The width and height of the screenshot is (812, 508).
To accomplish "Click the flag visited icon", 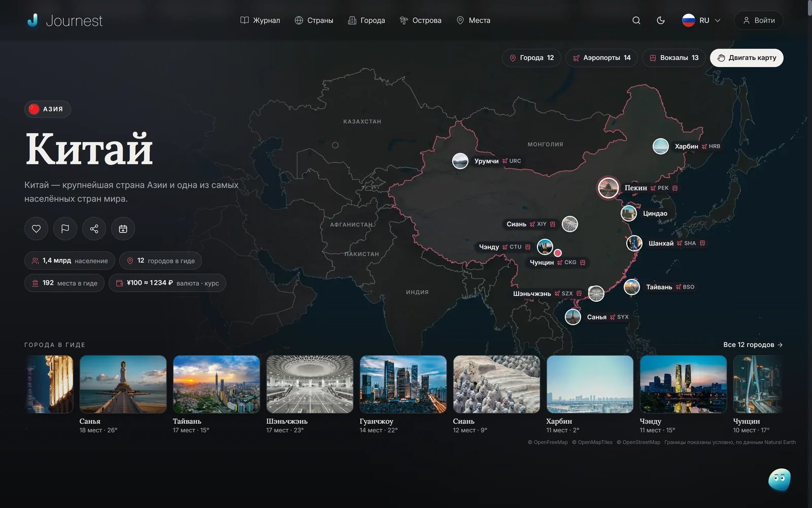I will [x=65, y=229].
